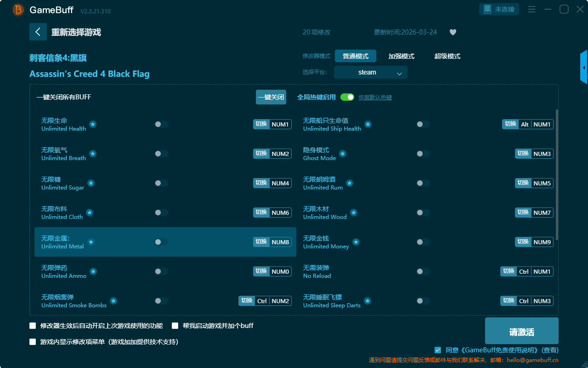Screen dimensions: 588x368
Task: Click star icon beside Unlimited Money
Action: (x=356, y=242)
